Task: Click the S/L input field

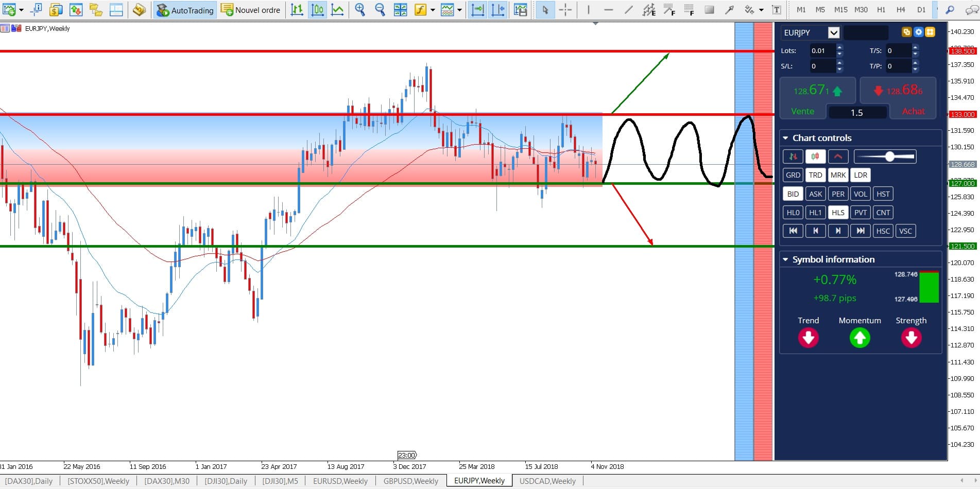Action: (822, 66)
